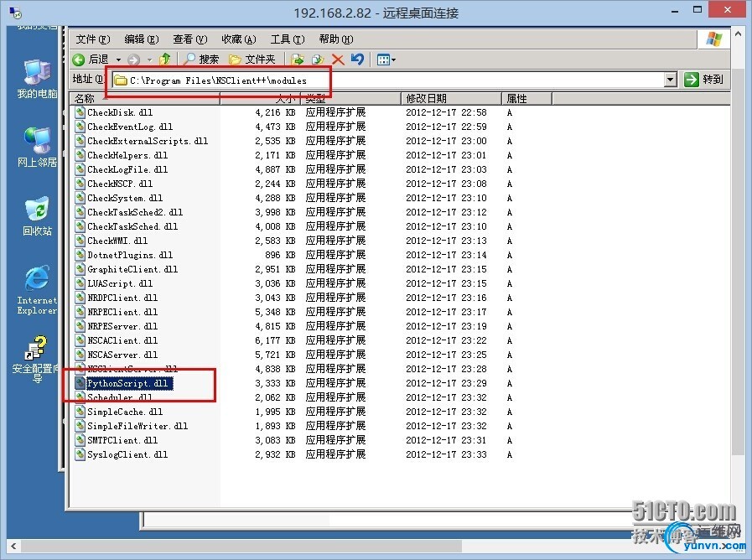
Task: Select CheckWMI.dll file icon
Action: 80,241
